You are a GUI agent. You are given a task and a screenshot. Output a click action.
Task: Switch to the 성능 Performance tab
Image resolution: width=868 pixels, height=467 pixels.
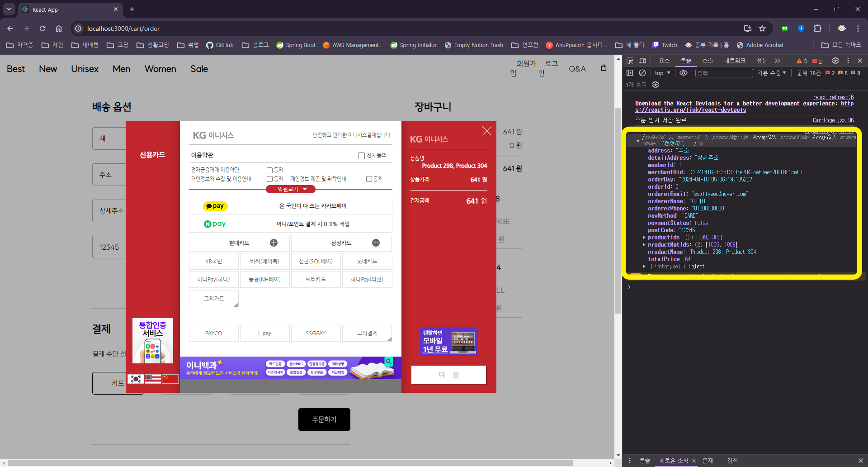[762, 61]
